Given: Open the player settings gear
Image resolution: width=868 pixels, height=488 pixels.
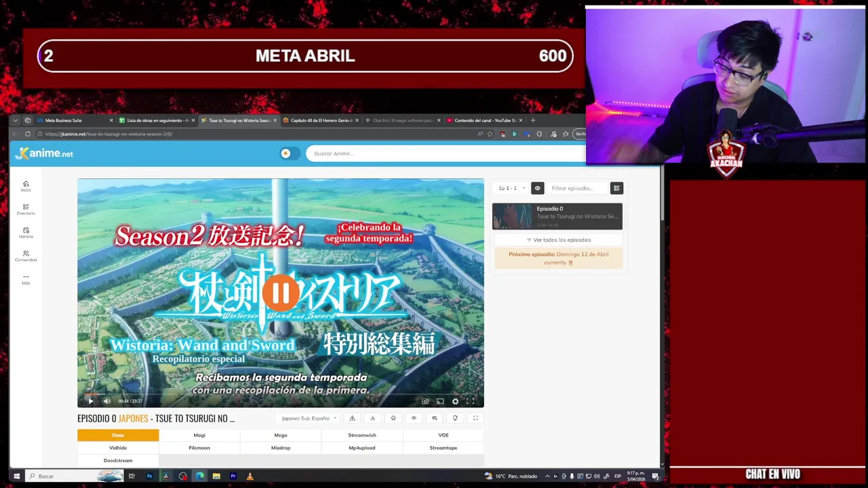Looking at the screenshot, I should click(455, 401).
